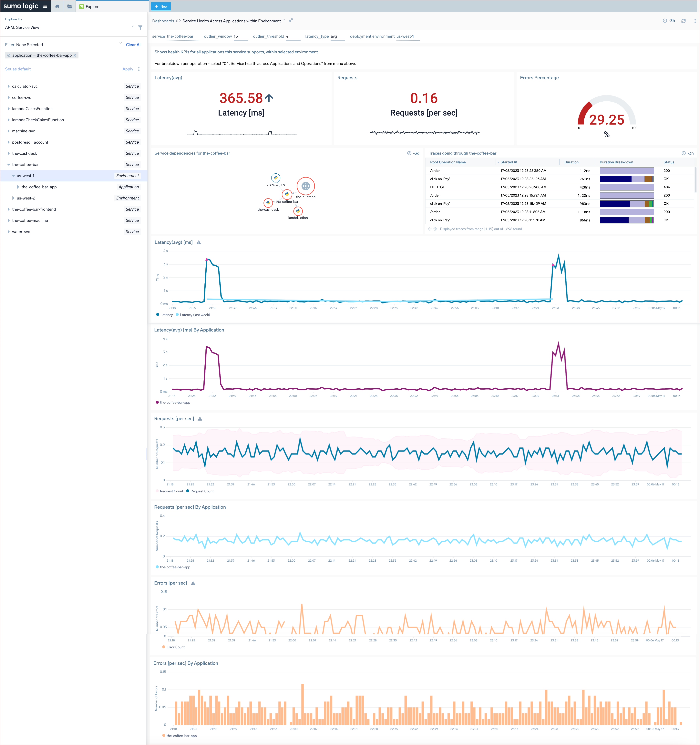700x745 pixels.
Task: Click the Duration column header
Action: 571,162
